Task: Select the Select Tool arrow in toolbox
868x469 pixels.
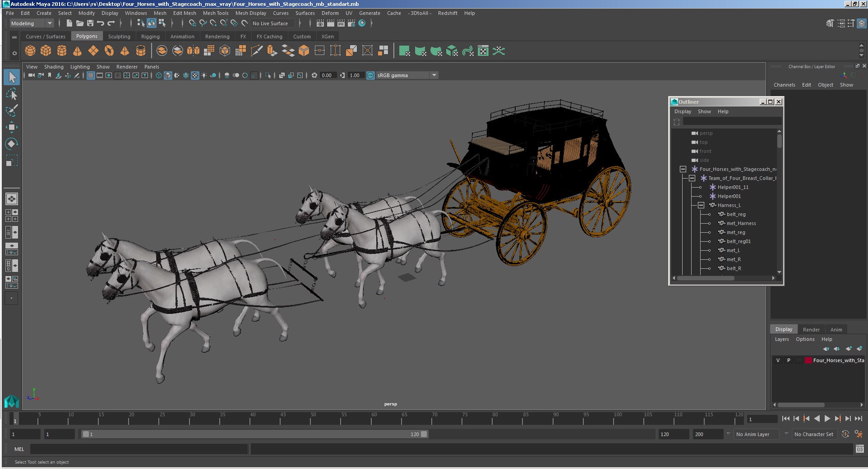Action: [12, 77]
